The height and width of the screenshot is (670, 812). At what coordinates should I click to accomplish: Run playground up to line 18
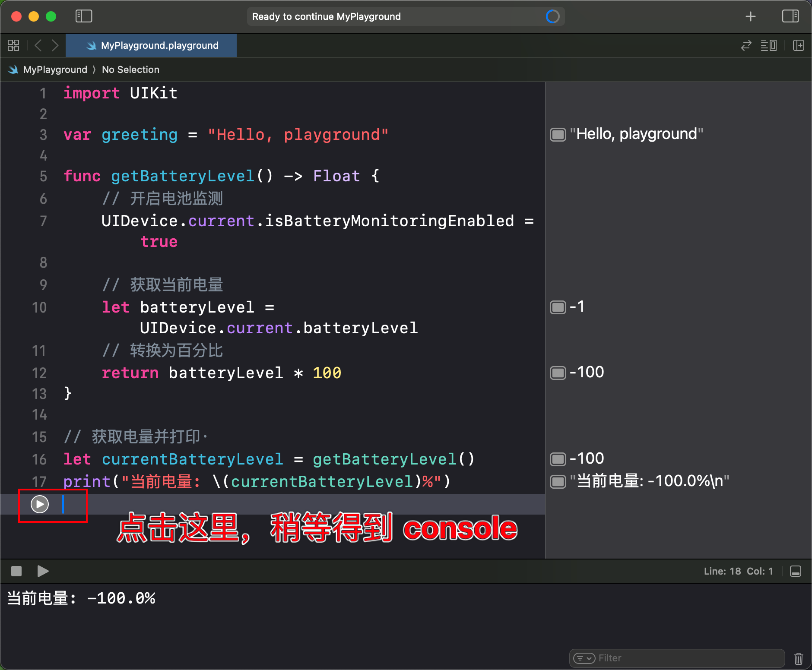(x=40, y=504)
